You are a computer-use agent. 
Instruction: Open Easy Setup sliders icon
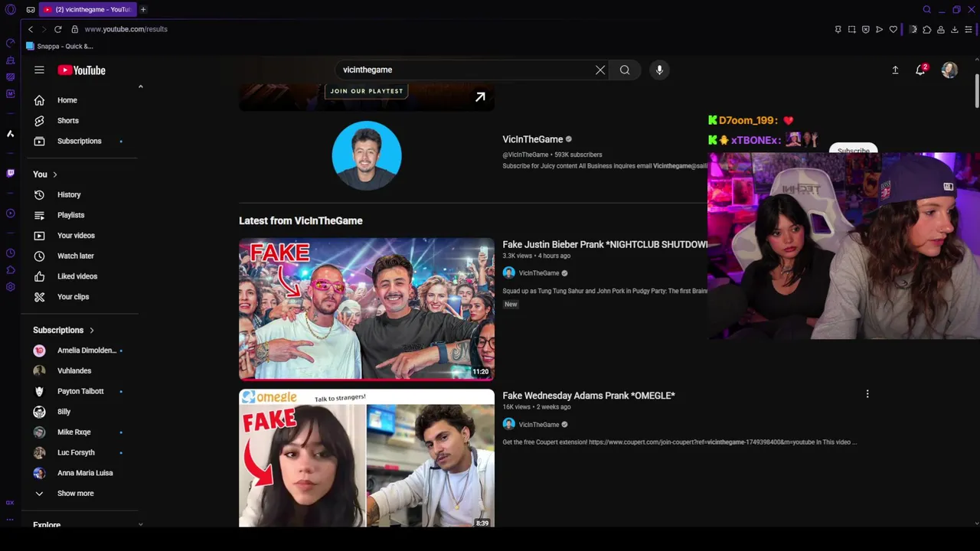(969, 29)
